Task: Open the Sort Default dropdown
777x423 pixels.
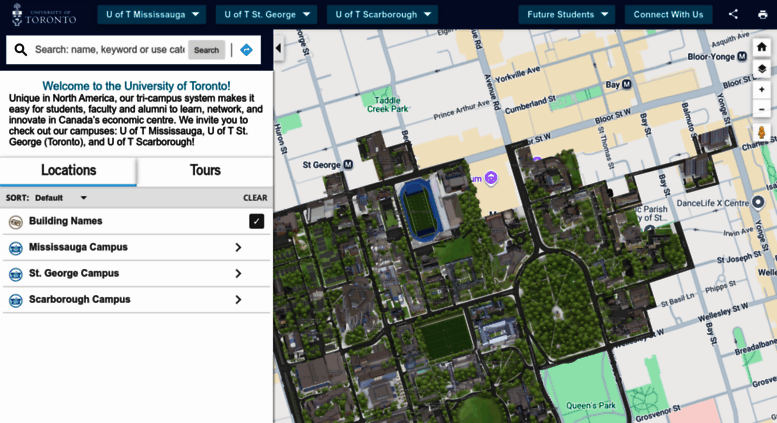Action: tap(60, 198)
